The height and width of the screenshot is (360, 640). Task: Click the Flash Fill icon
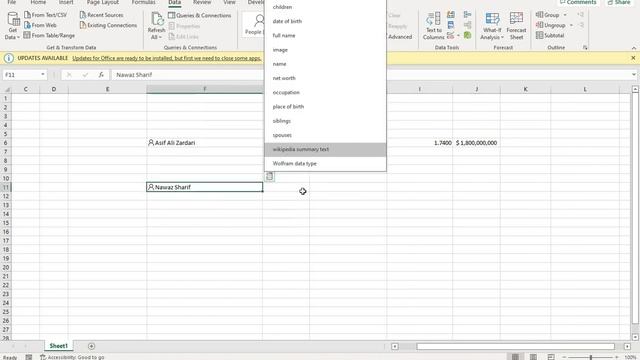451,15
